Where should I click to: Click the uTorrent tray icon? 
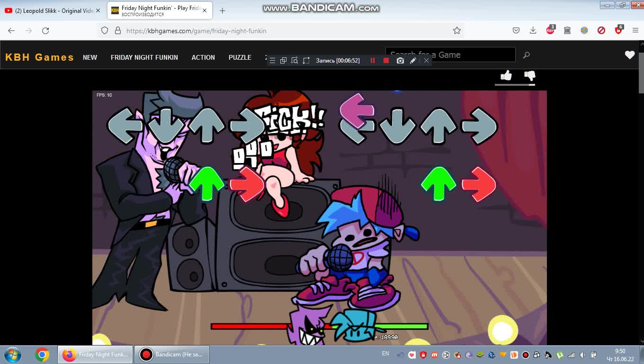point(560,355)
